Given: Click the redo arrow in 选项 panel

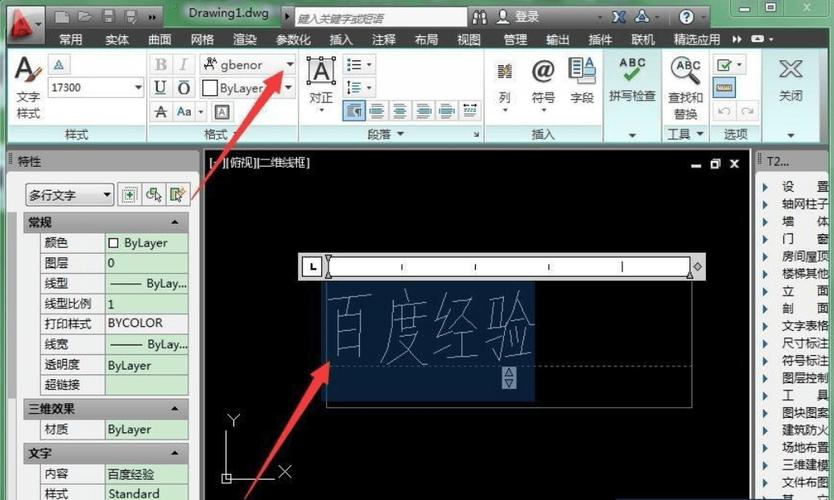Looking at the screenshot, I should (747, 111).
